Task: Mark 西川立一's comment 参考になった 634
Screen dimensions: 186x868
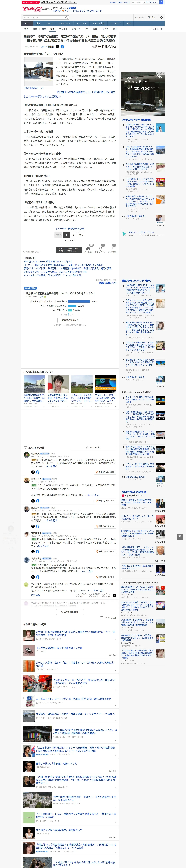Action: [x=105, y=526]
